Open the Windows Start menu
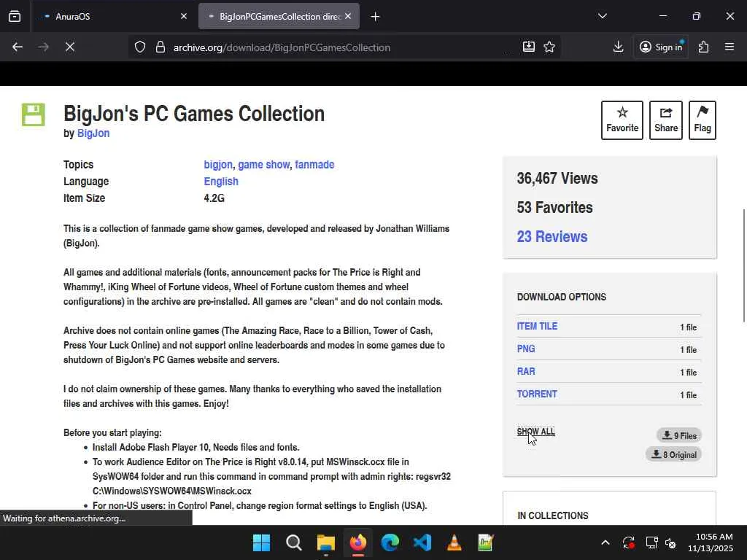The image size is (747, 560). click(262, 542)
